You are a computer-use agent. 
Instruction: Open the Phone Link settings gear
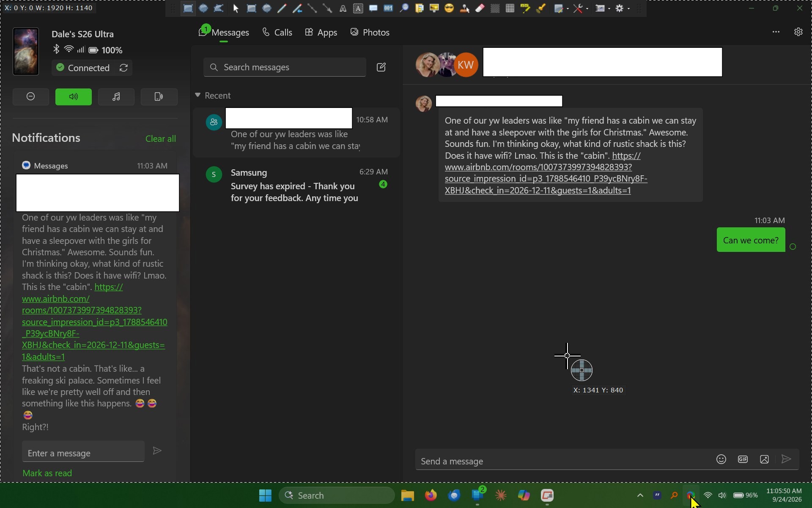798,32
